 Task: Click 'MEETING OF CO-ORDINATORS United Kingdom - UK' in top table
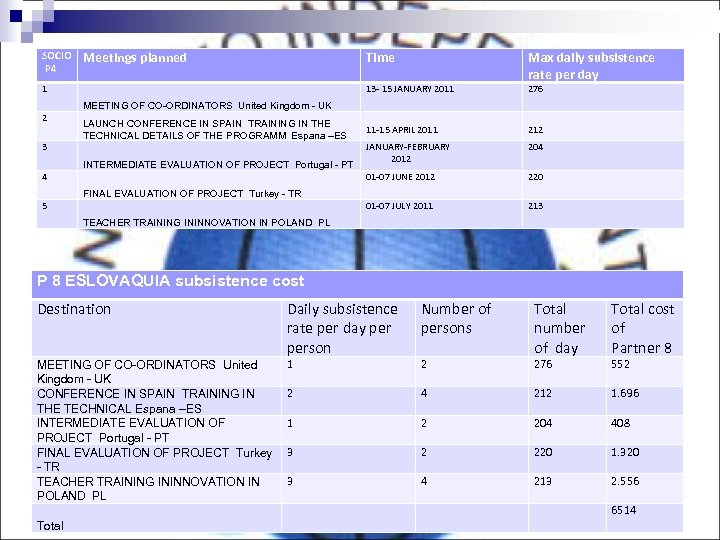(x=207, y=106)
